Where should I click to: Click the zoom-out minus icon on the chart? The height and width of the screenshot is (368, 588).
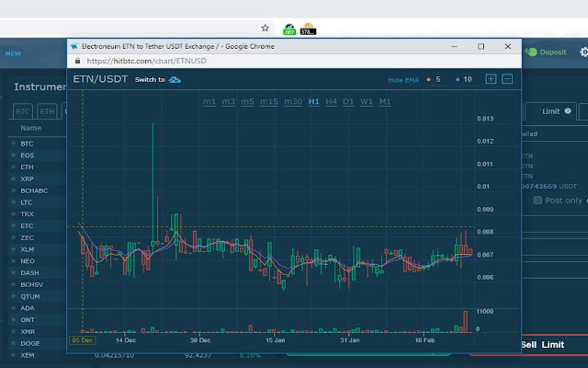coord(507,79)
